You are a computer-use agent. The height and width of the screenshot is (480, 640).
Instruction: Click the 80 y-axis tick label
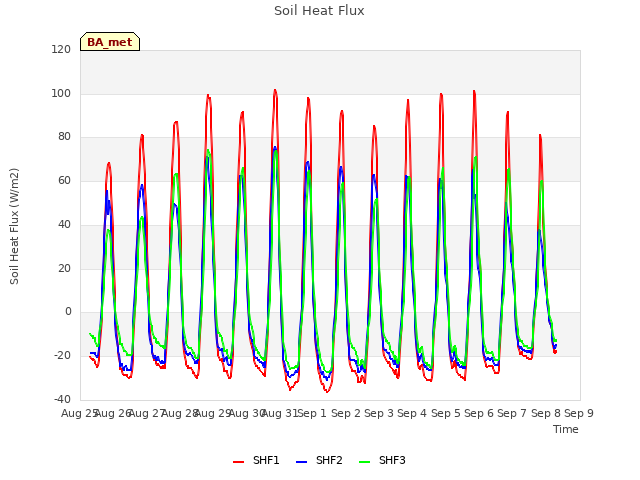coord(64,137)
